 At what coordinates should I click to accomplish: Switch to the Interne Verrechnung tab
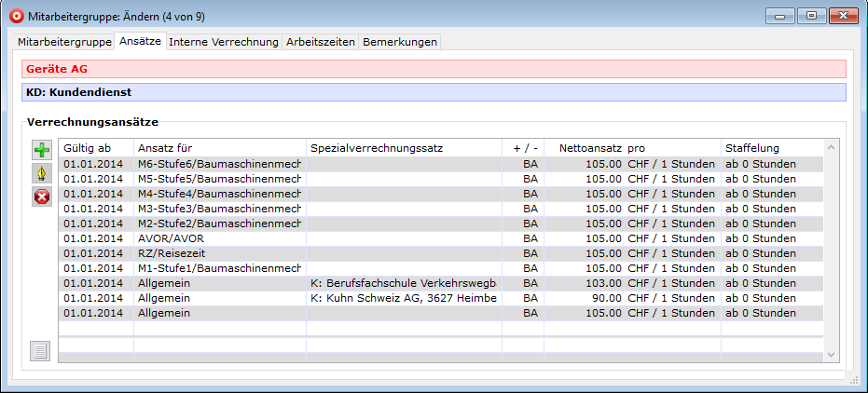pyautogui.click(x=224, y=42)
